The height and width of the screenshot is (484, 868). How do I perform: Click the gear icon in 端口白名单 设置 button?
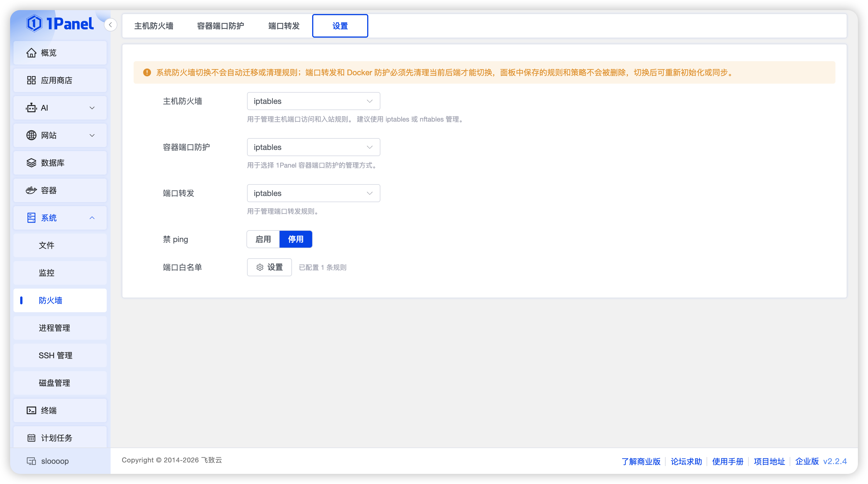point(260,267)
